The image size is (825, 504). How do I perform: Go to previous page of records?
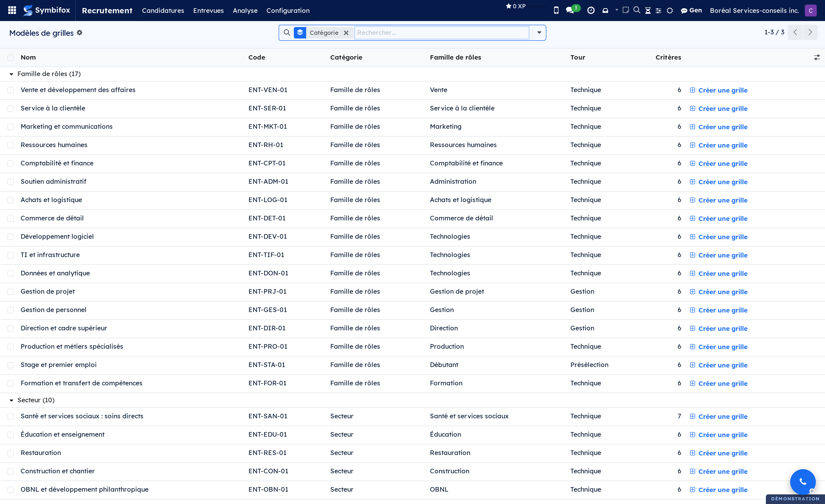click(x=795, y=32)
